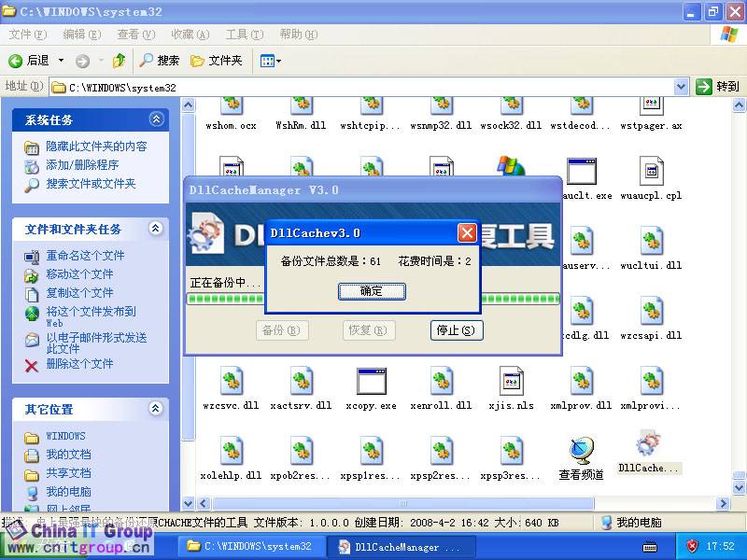747x560 pixels.
Task: Collapse the 文件和文件夹任务 panel
Action: 155,229
